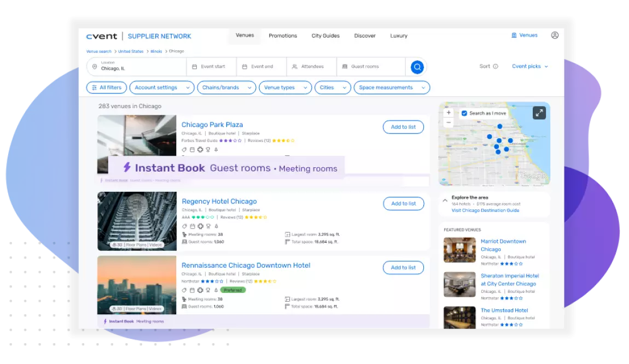Collapse the Explore the area section
The image size is (629, 364).
click(445, 200)
